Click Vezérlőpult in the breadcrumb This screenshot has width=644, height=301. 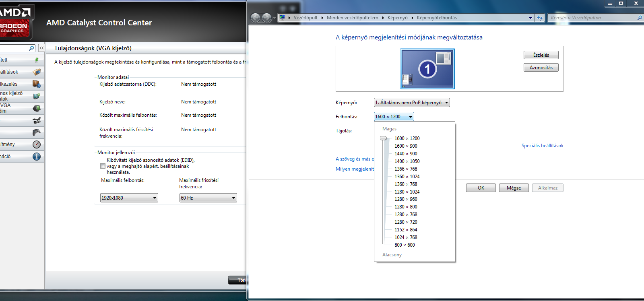(x=305, y=18)
